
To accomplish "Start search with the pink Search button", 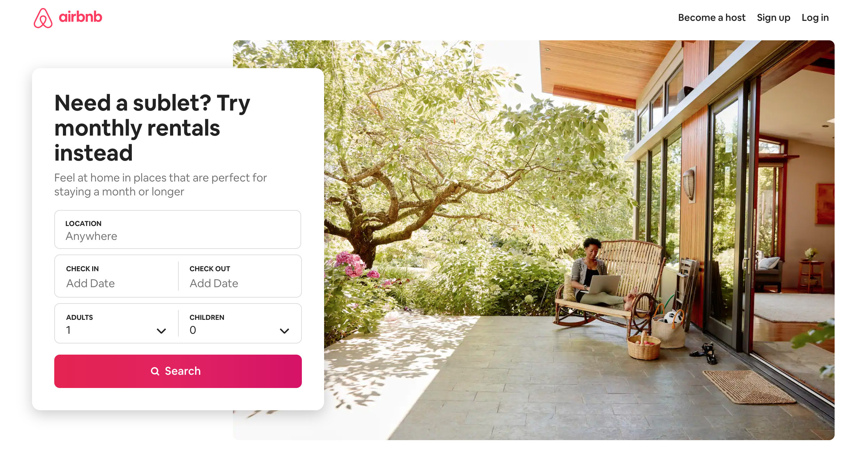I will coord(178,371).
